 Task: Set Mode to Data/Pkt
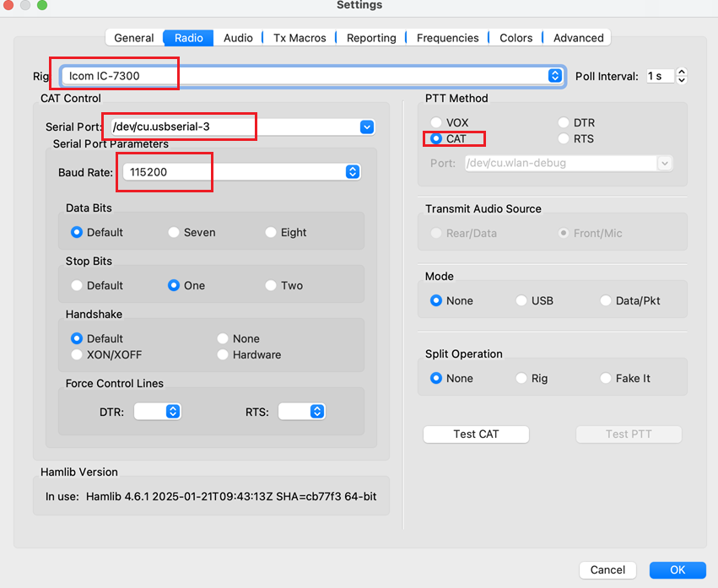pos(606,300)
